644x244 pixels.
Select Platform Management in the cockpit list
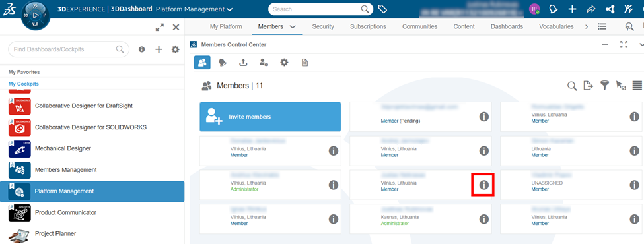[x=92, y=191]
